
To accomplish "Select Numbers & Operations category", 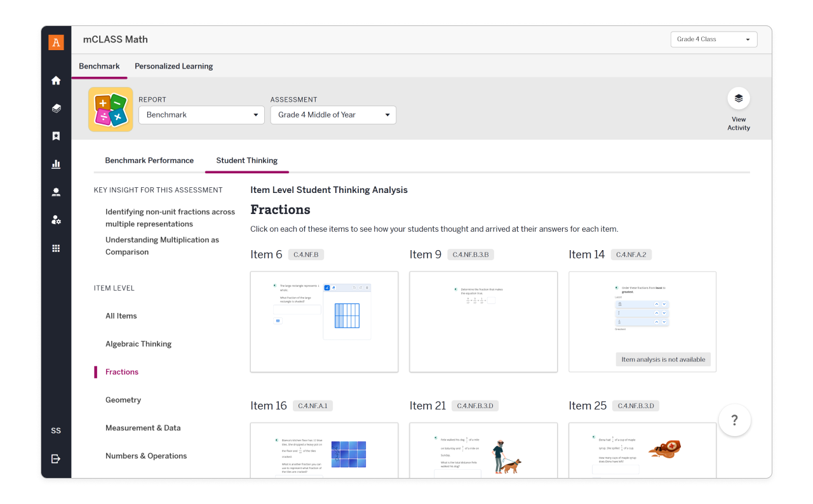I will pyautogui.click(x=146, y=456).
